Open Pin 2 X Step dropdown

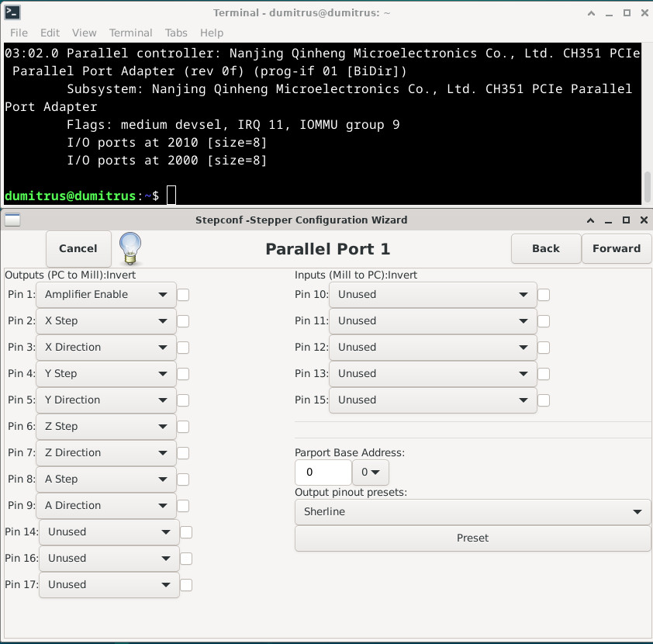(106, 321)
